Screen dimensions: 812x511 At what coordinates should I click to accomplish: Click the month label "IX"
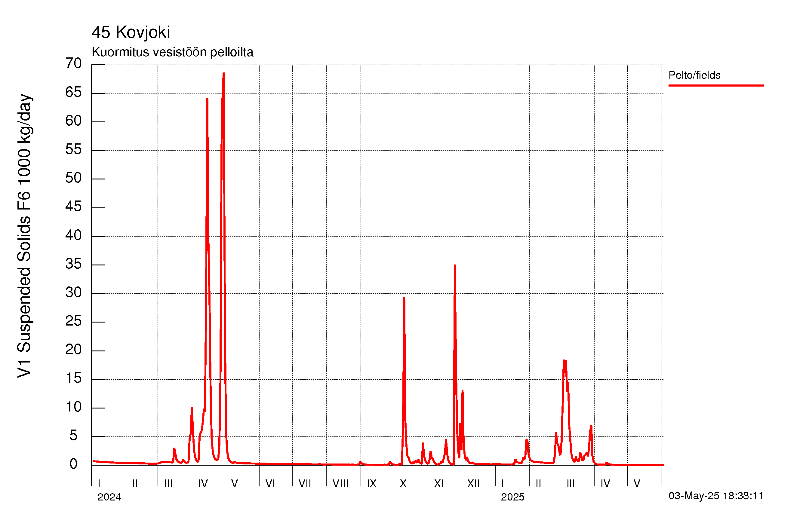coord(372,483)
